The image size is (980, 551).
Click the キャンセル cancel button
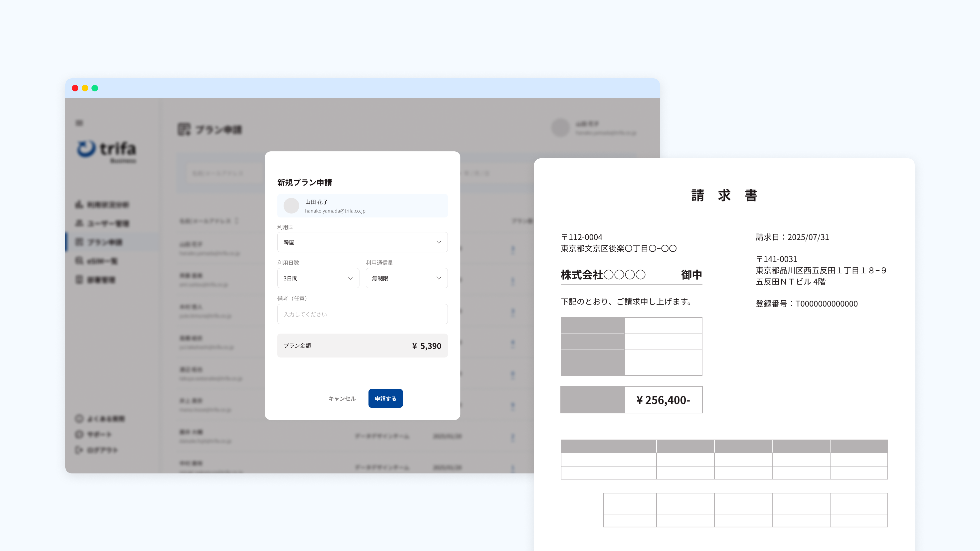(x=342, y=399)
